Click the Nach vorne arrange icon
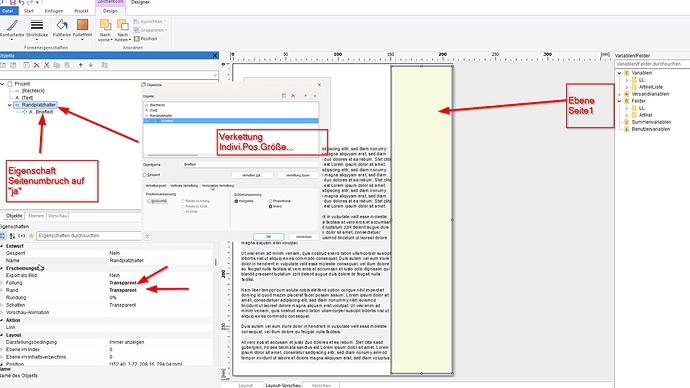This screenshot has width=690, height=388. [105, 25]
